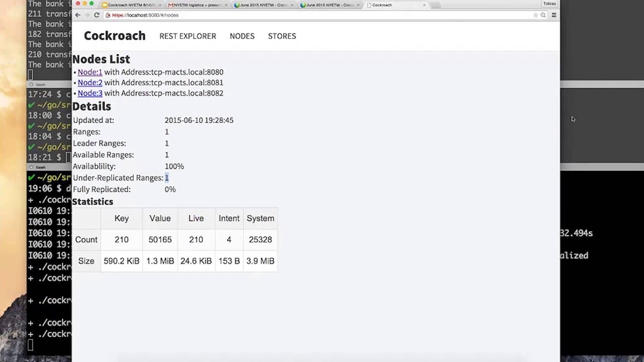Open the REST EXPLORER page
This screenshot has width=644, height=362.
188,36
